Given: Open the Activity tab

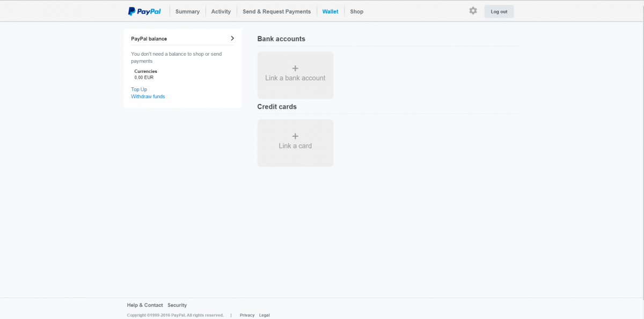Looking at the screenshot, I should [x=221, y=11].
